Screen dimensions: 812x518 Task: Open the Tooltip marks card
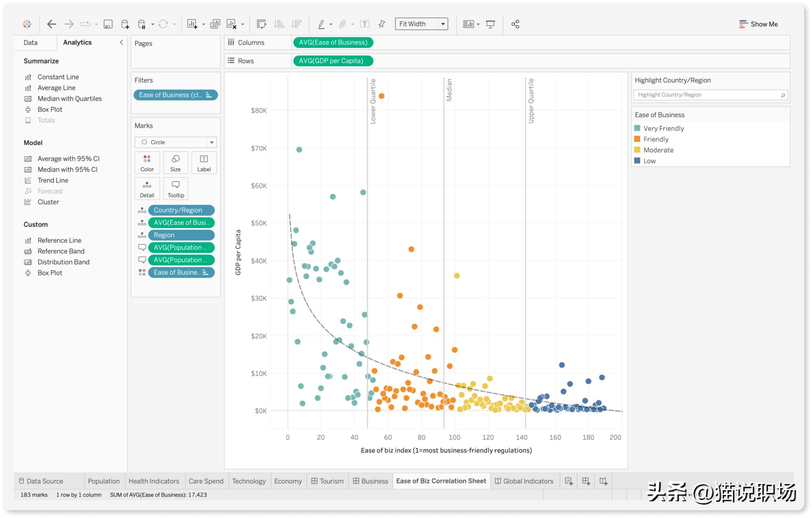(x=175, y=189)
